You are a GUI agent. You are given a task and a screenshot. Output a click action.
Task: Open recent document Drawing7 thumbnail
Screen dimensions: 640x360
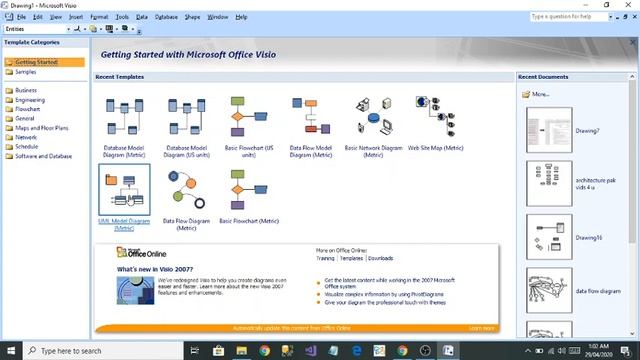[549, 130]
